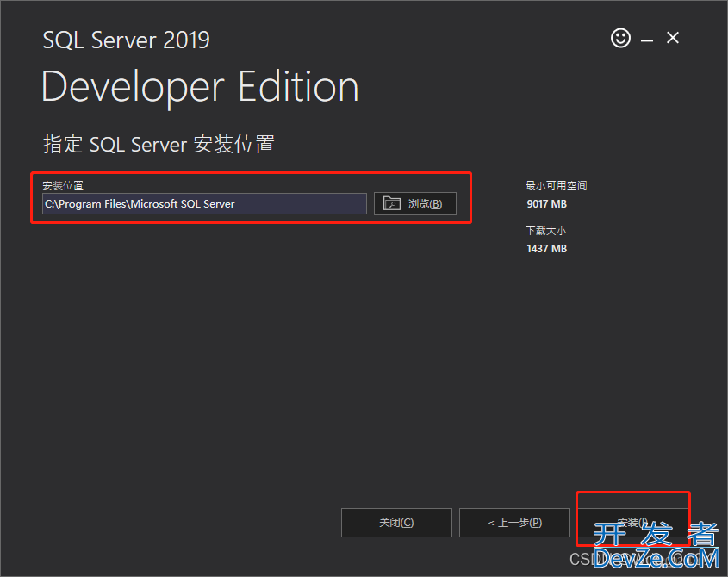Close the installer with the X button
This screenshot has height=577, width=728.
672,38
